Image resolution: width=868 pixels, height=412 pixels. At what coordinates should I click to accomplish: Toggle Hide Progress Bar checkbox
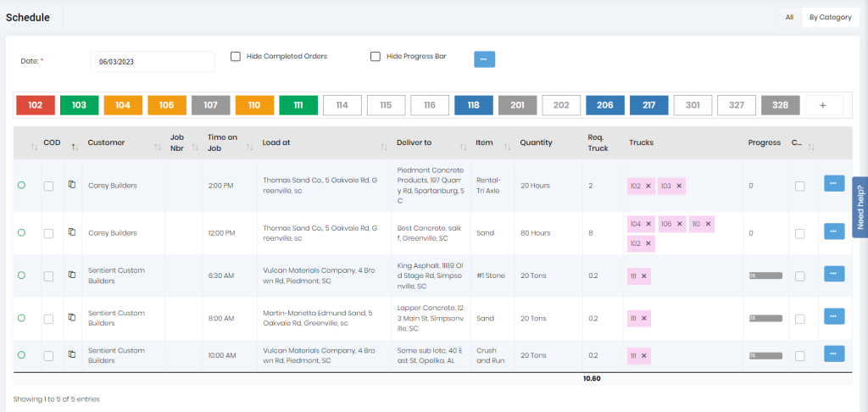tap(376, 57)
